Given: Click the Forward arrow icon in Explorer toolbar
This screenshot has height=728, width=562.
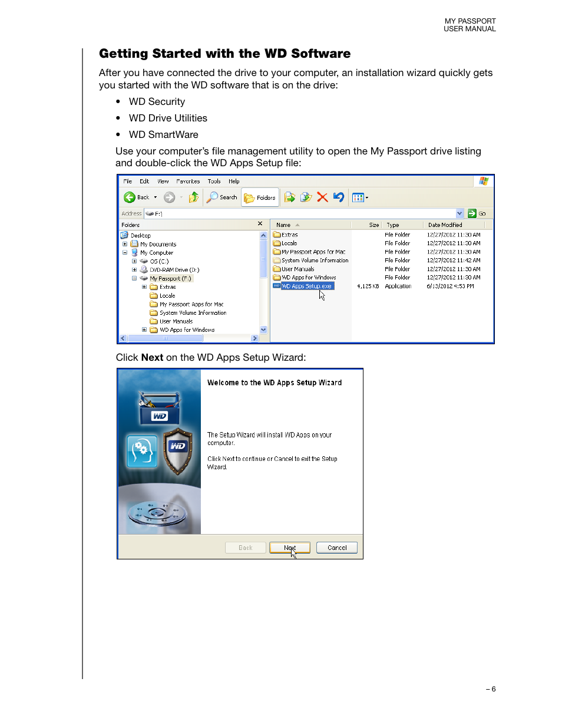Looking at the screenshot, I should click(169, 197).
